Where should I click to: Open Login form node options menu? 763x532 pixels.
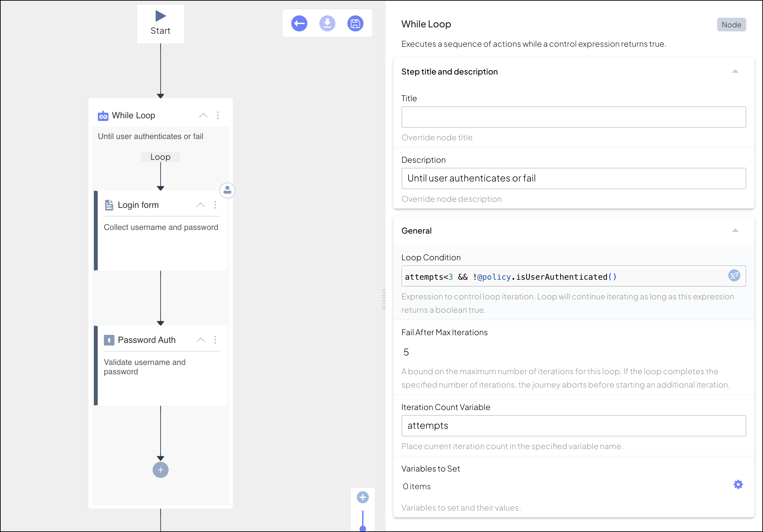215,205
